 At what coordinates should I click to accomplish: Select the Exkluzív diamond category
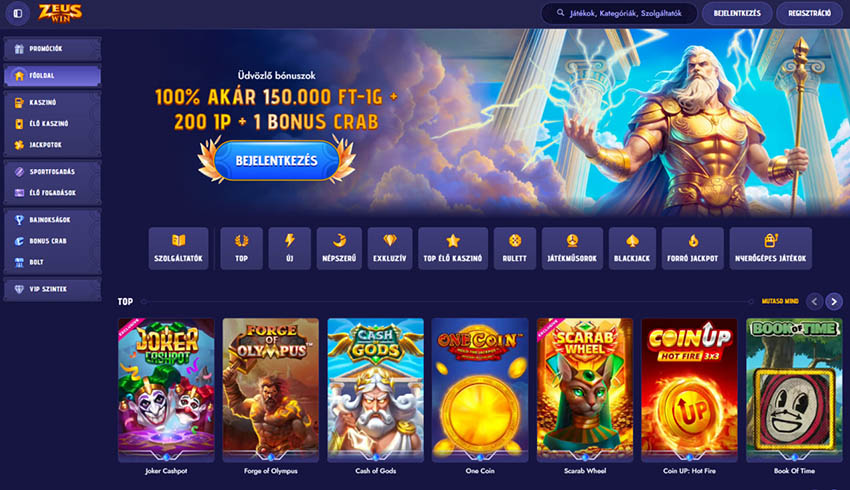pyautogui.click(x=390, y=248)
